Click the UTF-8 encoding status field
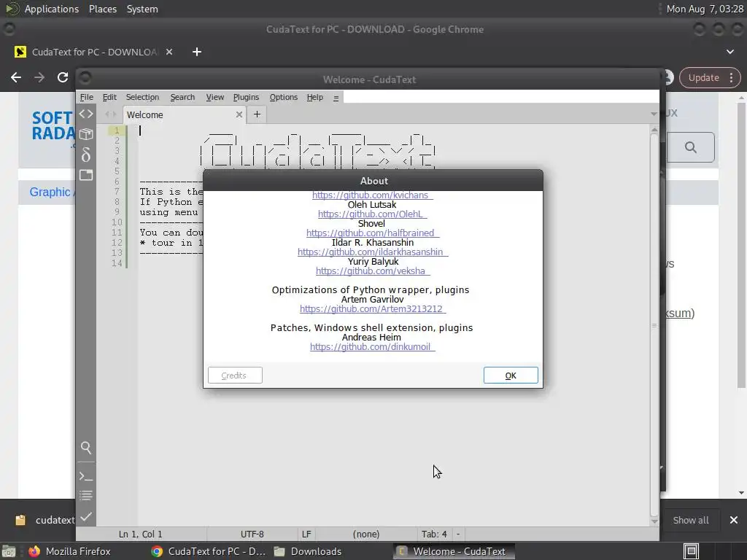Viewport: 747px width, 560px height. tap(252, 534)
